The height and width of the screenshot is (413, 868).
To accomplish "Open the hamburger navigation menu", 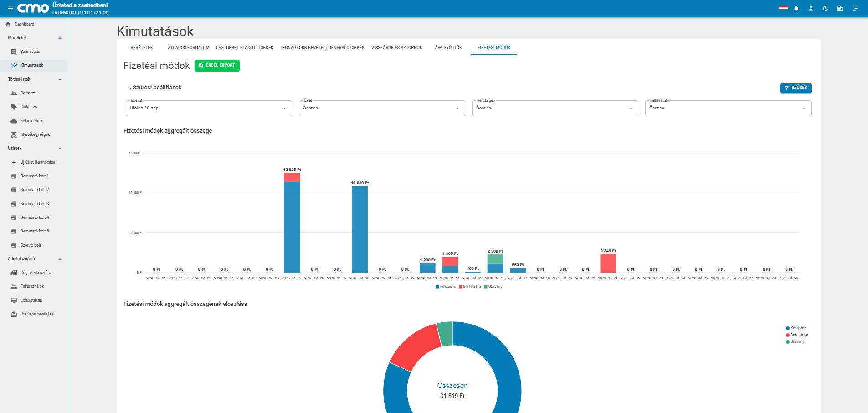I will pyautogui.click(x=10, y=9).
